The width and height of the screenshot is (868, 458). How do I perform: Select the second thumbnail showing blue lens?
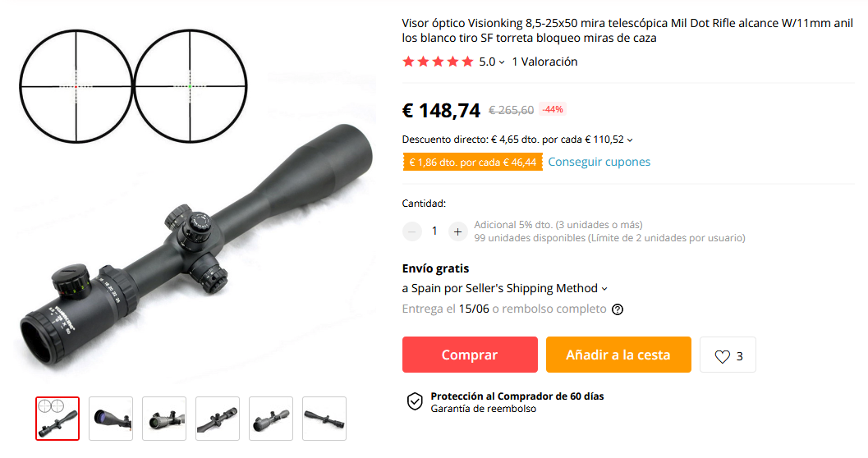[111, 419]
